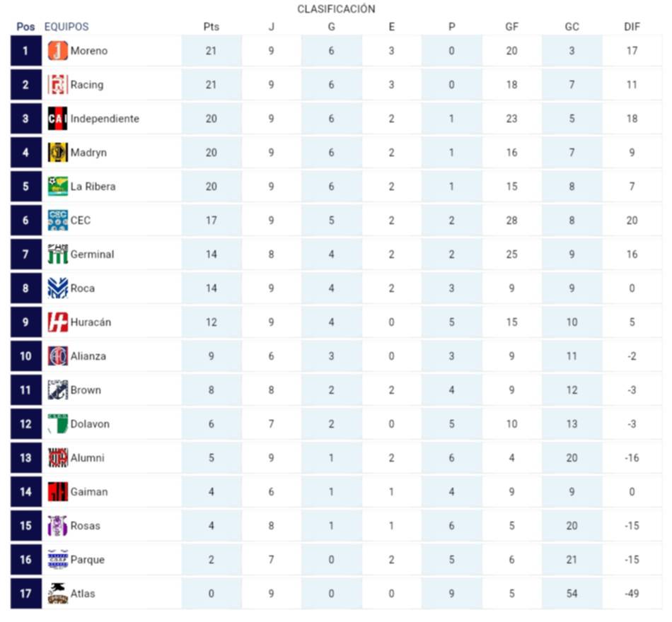Click the Huracán red logo
This screenshot has width=672, height=622.
[57, 322]
